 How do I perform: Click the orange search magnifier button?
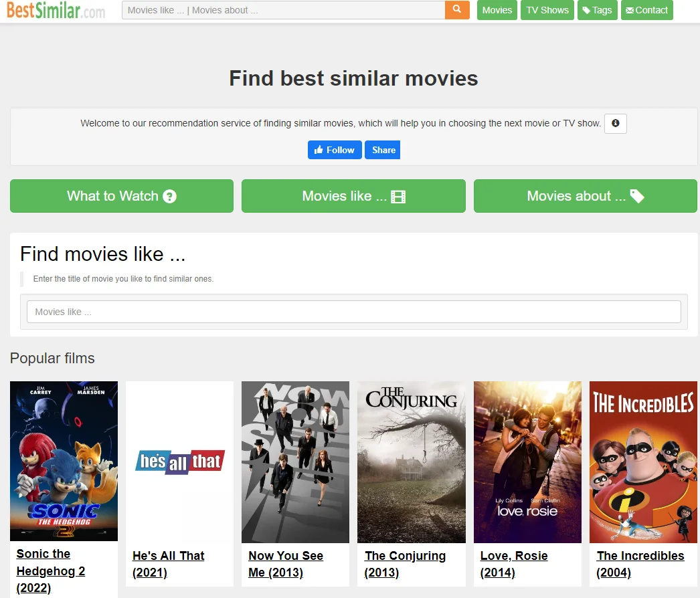[457, 10]
